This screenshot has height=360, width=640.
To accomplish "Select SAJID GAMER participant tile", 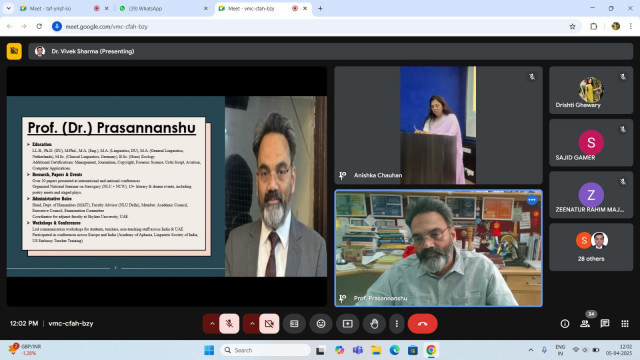I will 591,142.
